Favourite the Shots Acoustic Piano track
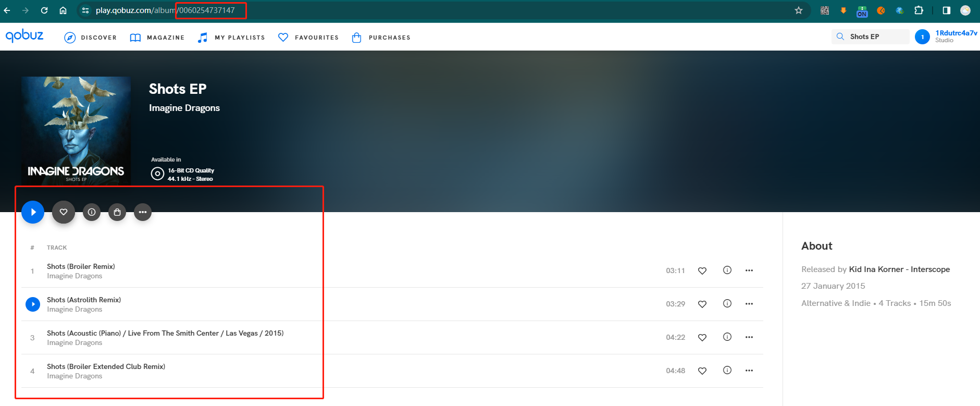Screen dimensions: 980x406 click(702, 337)
